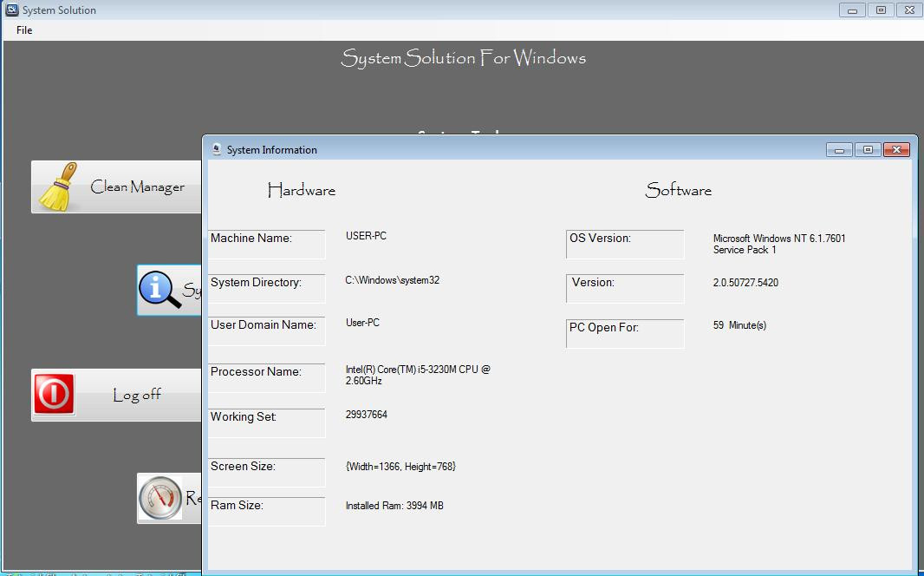The width and height of the screenshot is (924, 576).
Task: Select the 29937664 working set value
Action: [x=367, y=415]
